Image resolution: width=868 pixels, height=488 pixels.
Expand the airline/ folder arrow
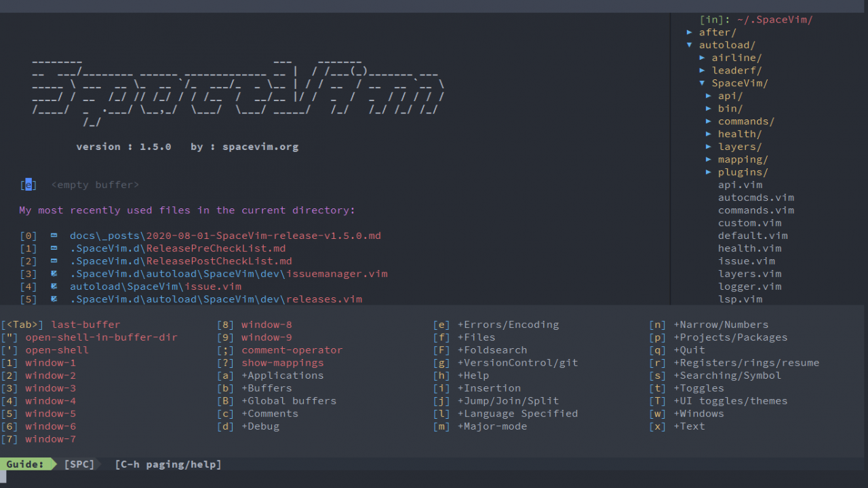[703, 58]
